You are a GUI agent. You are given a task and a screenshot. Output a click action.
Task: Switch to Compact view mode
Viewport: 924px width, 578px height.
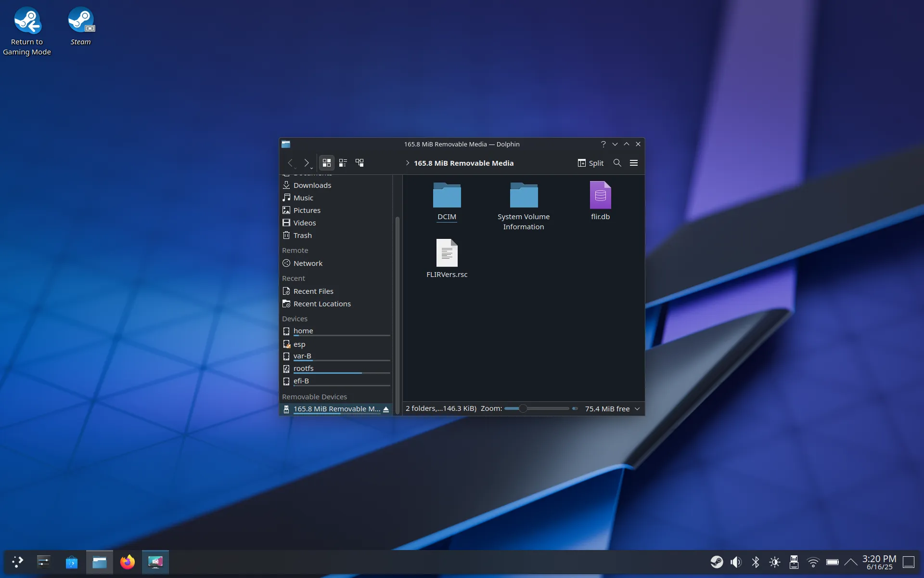343,163
